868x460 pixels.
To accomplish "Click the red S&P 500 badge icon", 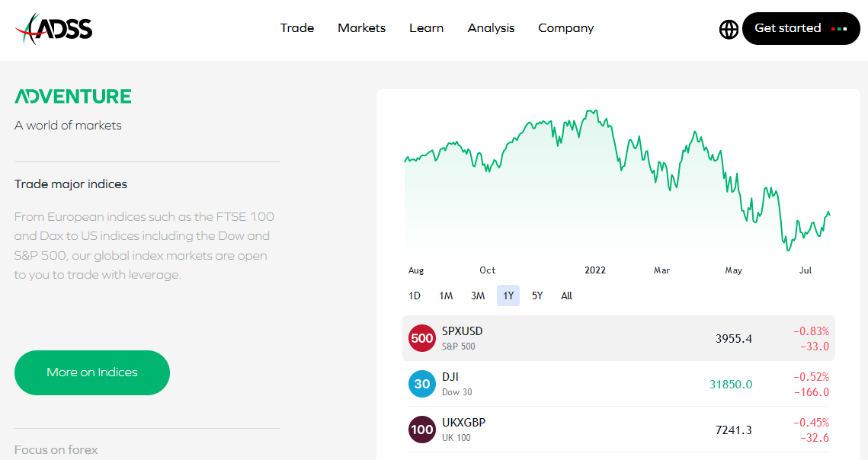I will (421, 338).
